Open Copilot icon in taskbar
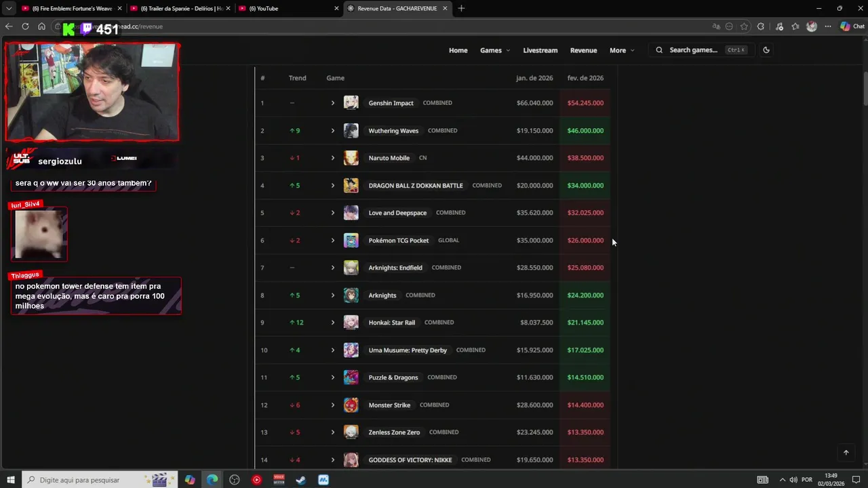Viewport: 868px width, 488px height. pyautogui.click(x=190, y=480)
